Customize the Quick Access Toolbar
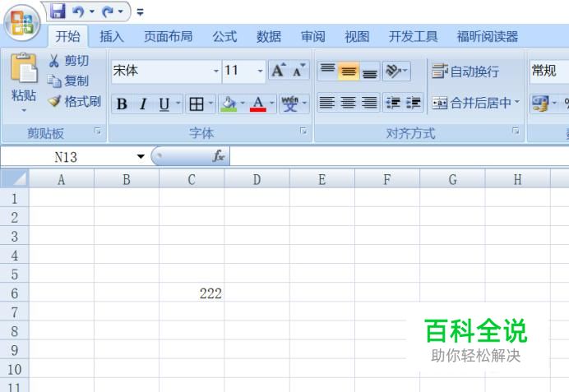 coord(140,12)
